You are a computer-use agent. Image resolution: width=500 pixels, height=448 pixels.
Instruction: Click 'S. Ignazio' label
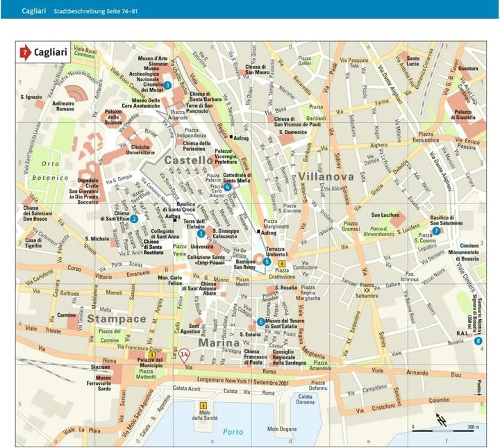click(x=31, y=97)
